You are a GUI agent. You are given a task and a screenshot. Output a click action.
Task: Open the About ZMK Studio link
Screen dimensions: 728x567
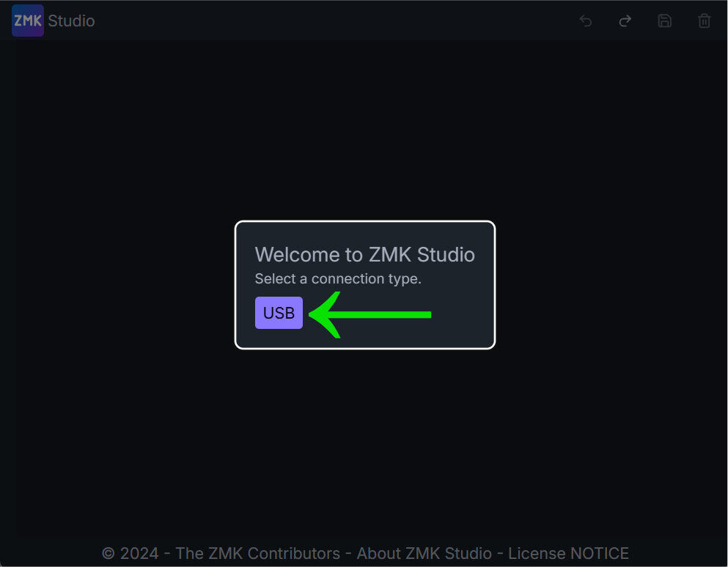tap(424, 553)
